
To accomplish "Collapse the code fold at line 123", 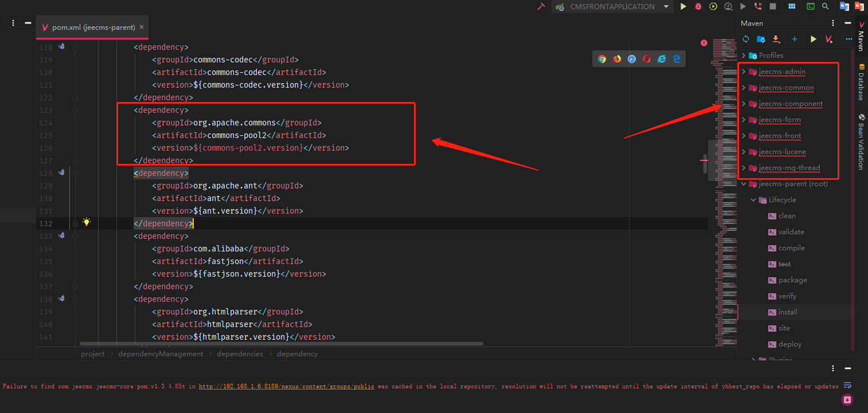I will click(x=75, y=110).
